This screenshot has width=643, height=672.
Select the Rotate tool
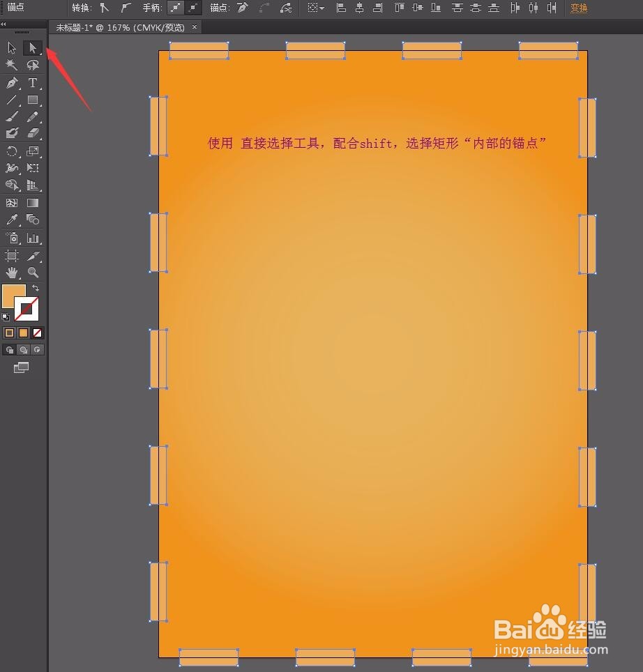pos(12,151)
